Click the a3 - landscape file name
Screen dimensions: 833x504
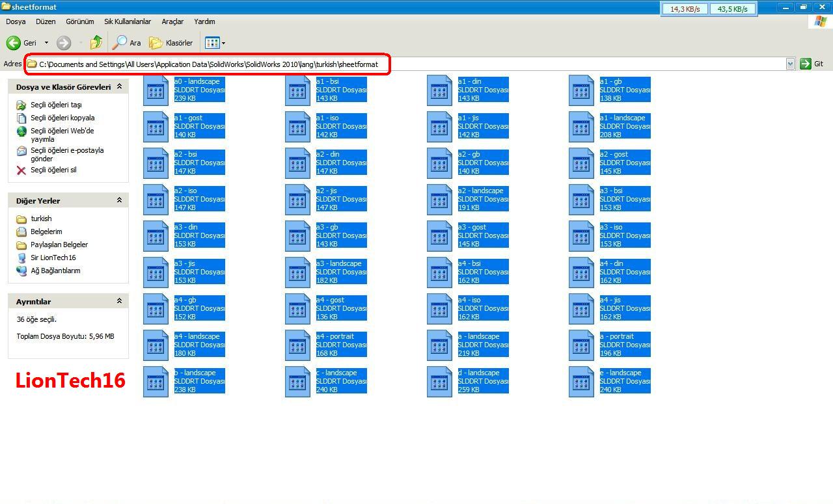pos(338,263)
